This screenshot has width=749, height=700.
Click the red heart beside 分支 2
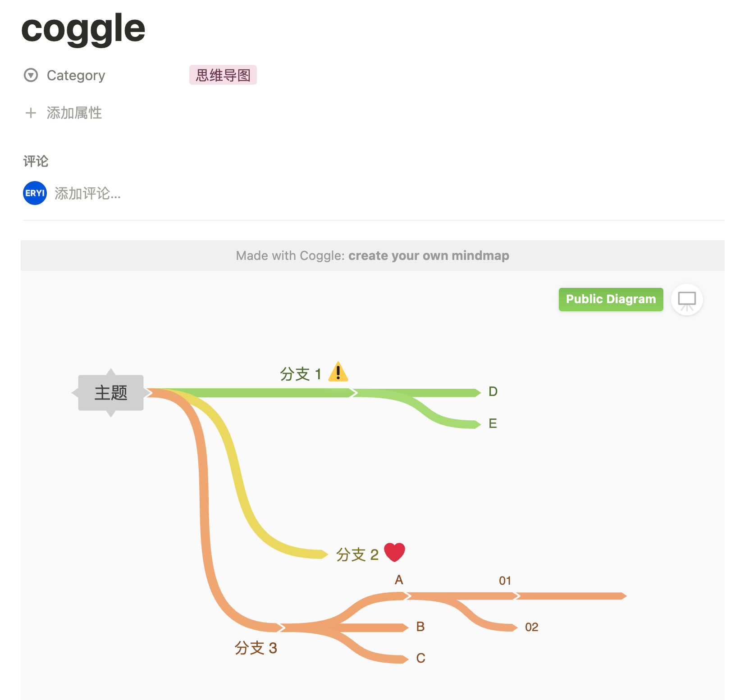pos(394,552)
